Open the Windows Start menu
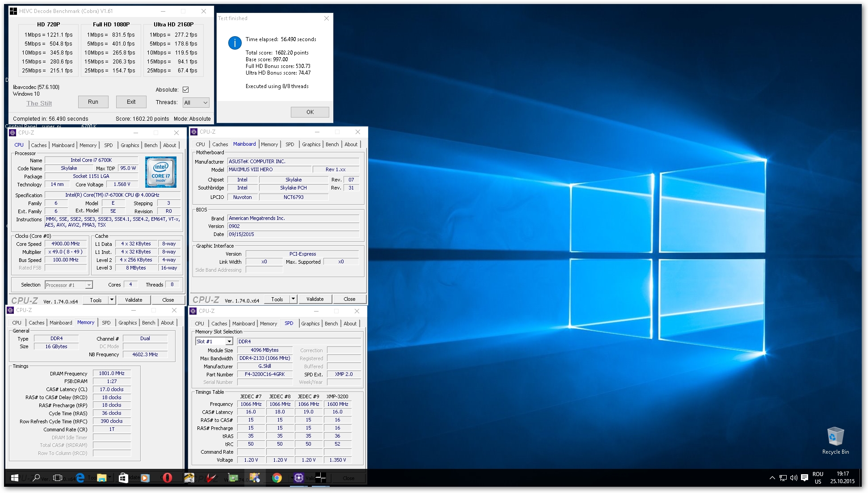Image resolution: width=868 pixels, height=493 pixels. pyautogui.click(x=14, y=478)
